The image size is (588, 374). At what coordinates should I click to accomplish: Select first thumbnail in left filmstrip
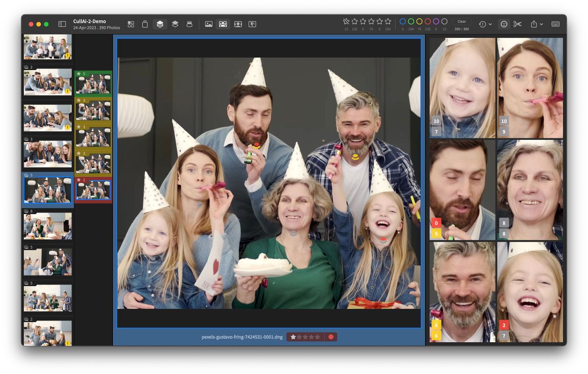coord(48,47)
